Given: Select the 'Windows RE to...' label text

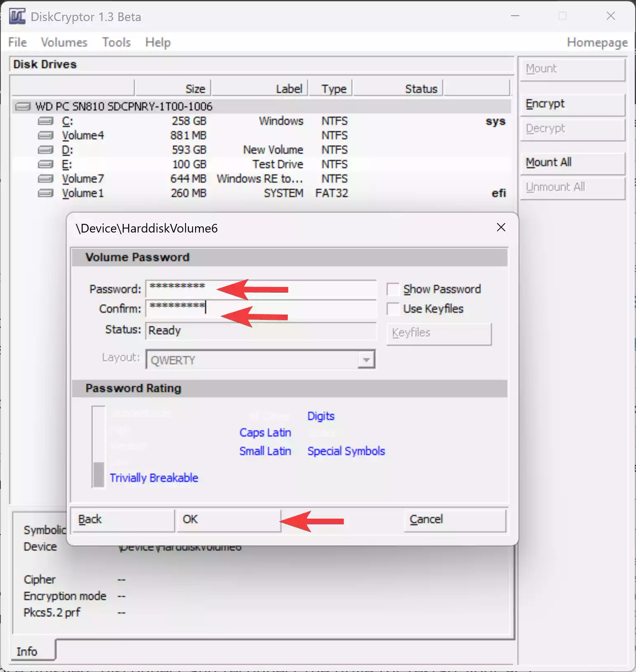Looking at the screenshot, I should tap(260, 179).
